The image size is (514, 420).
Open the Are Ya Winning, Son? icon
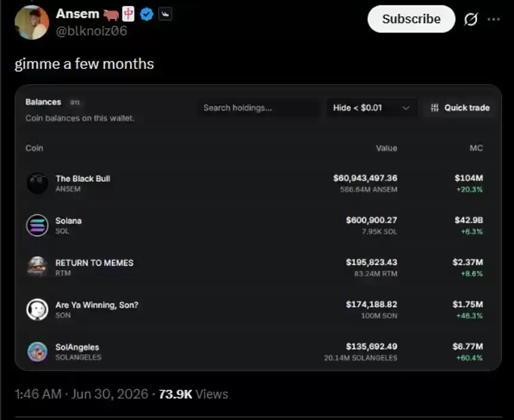click(x=37, y=310)
